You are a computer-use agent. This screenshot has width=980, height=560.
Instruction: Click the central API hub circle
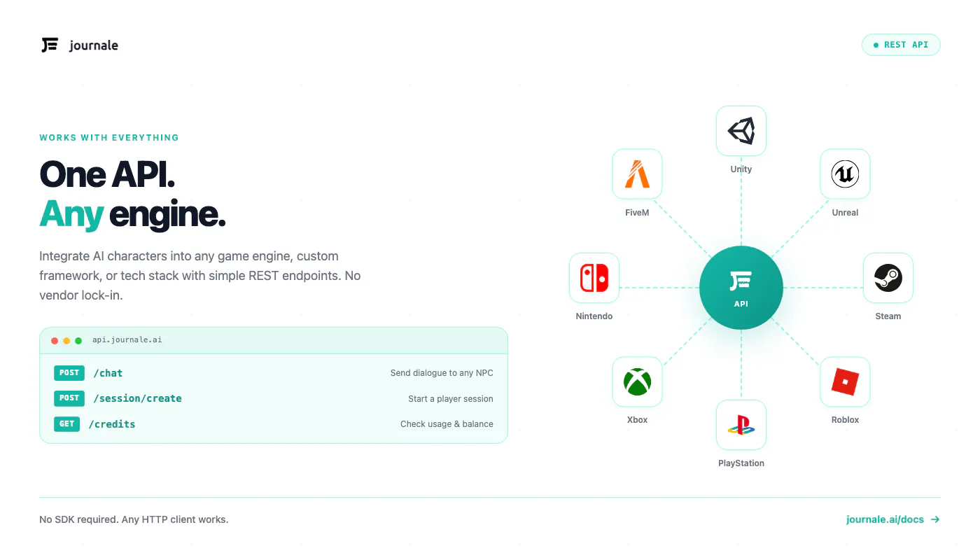(x=741, y=288)
